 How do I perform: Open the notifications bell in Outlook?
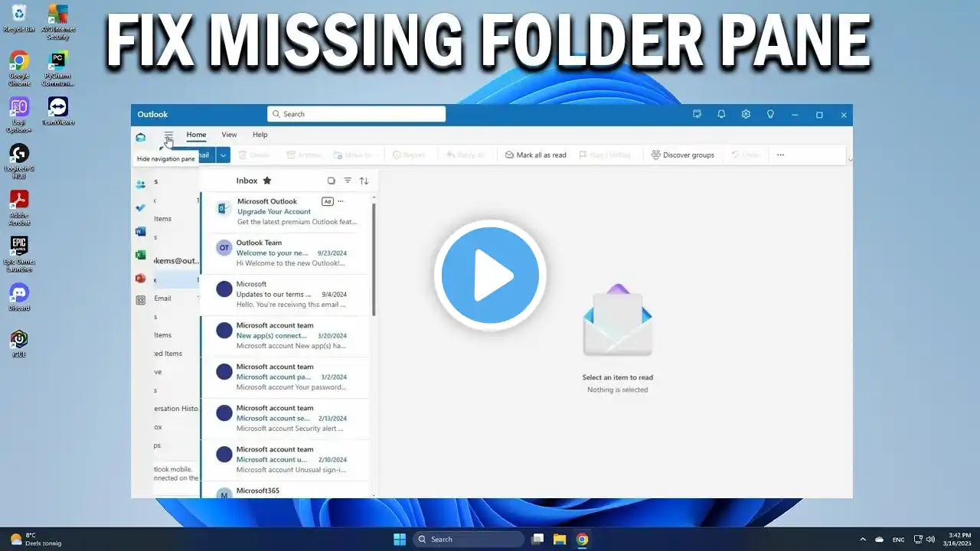721,114
